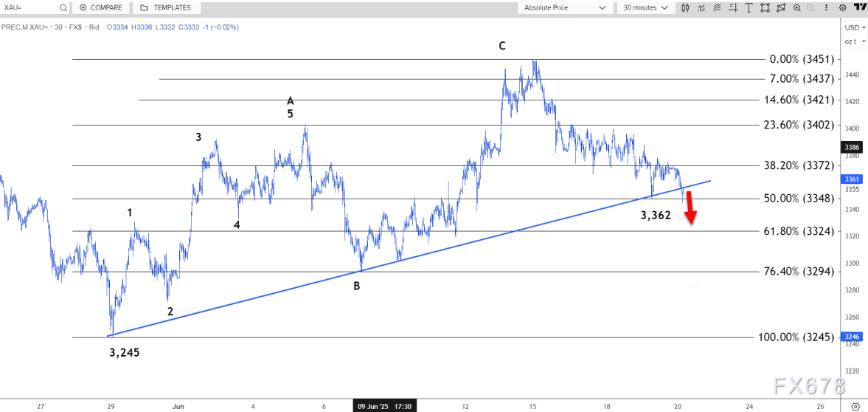Screen dimensions: 868x412
Task: Open the three-dot more options menu
Action: pos(827,7)
